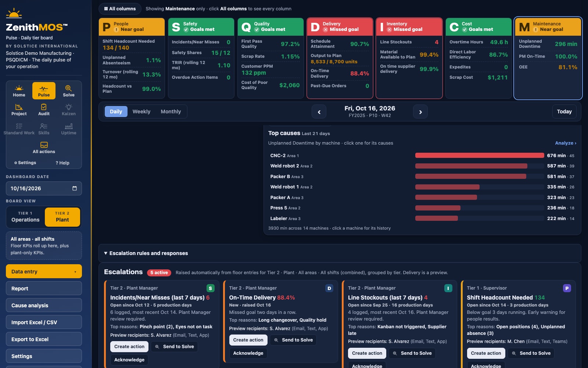Open the Skills icon
588x368 pixels.
[x=44, y=129]
